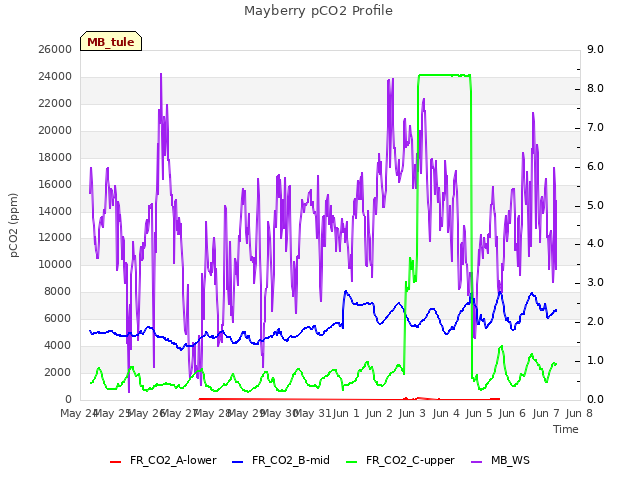This screenshot has height=480, width=640.
Task: Click the Jun 5 date label
Action: (x=479, y=413)
